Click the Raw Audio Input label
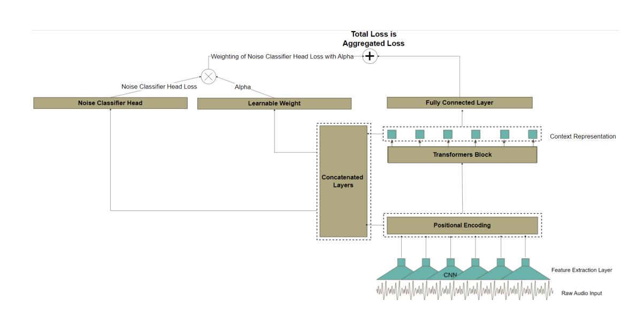The height and width of the screenshot is (317, 644). [x=581, y=293]
